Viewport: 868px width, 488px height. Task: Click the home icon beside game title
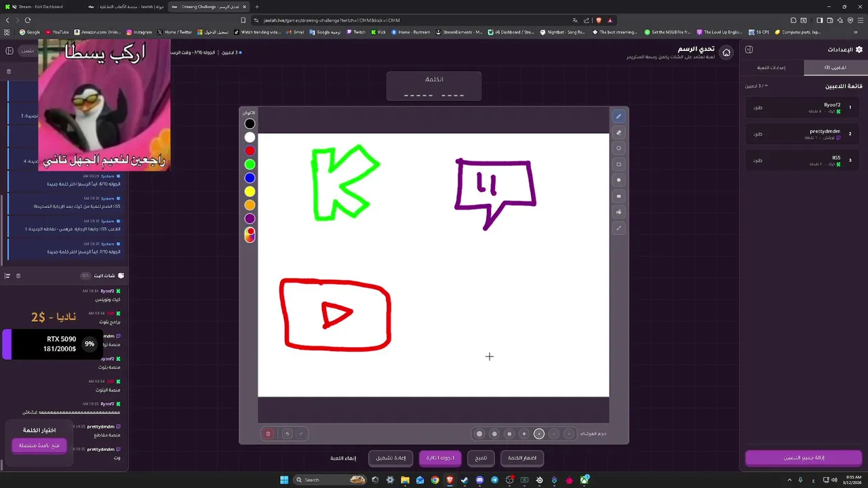coord(726,53)
